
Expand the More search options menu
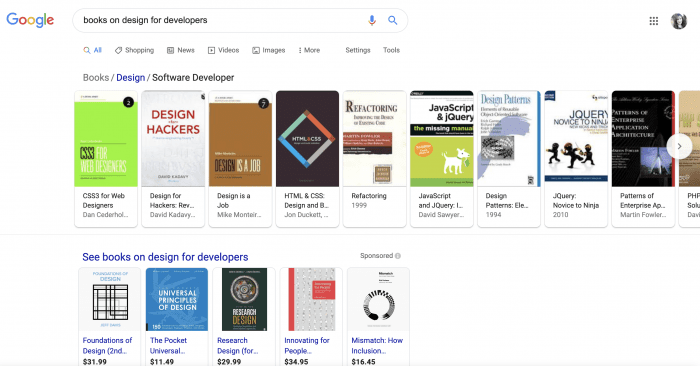309,50
